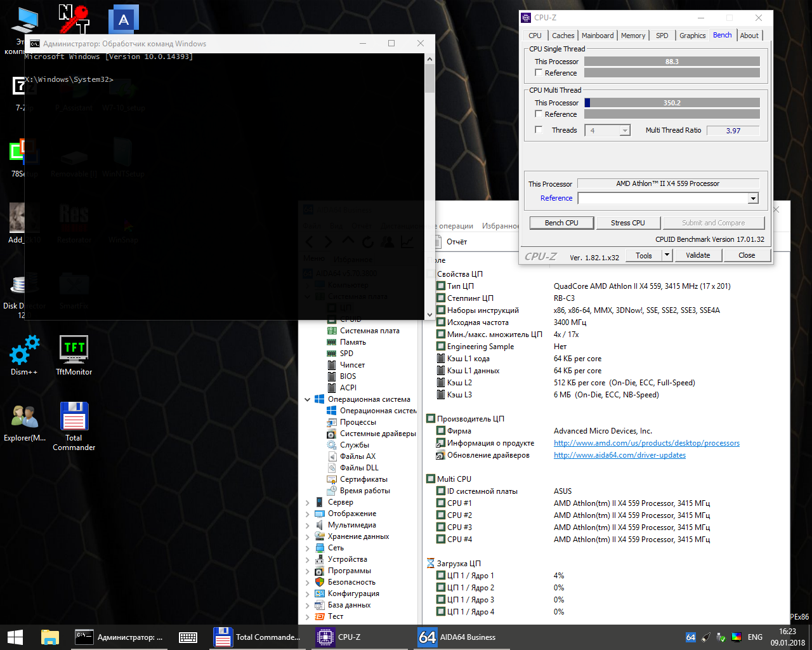The height and width of the screenshot is (650, 812).
Task: Click the command prompt vertical scrollbar thumb
Action: tap(430, 79)
